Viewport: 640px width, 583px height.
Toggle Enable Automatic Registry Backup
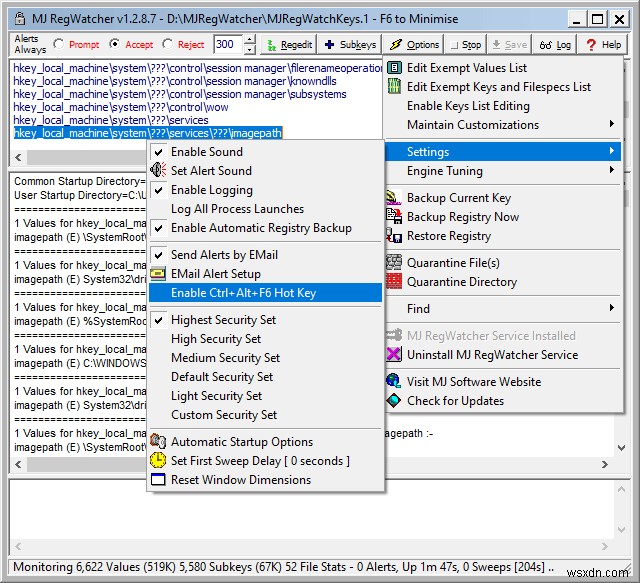point(265,228)
